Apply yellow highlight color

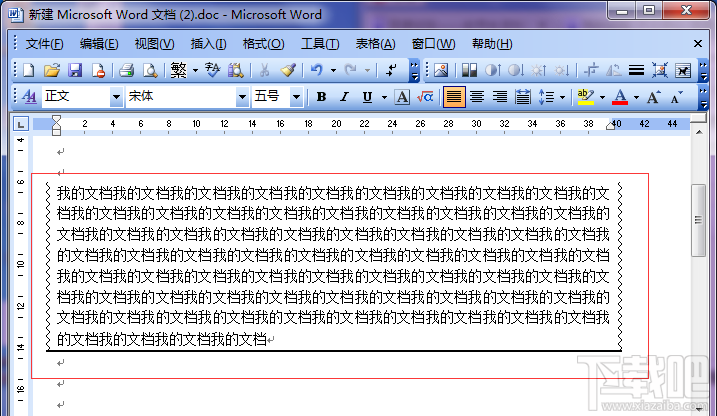(586, 97)
